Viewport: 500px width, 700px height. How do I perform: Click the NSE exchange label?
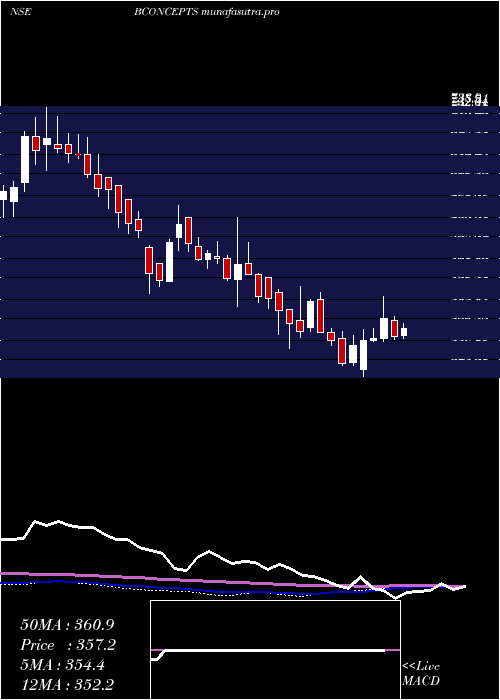[x=20, y=12]
